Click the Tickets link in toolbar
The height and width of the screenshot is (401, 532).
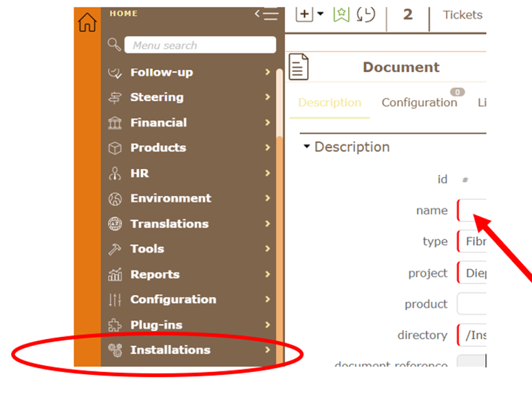(x=462, y=14)
